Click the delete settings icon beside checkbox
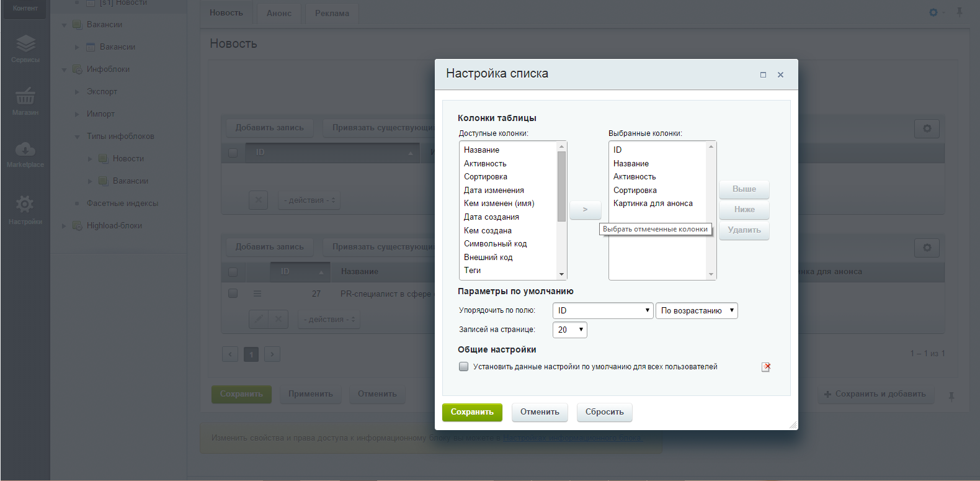 pos(766,367)
